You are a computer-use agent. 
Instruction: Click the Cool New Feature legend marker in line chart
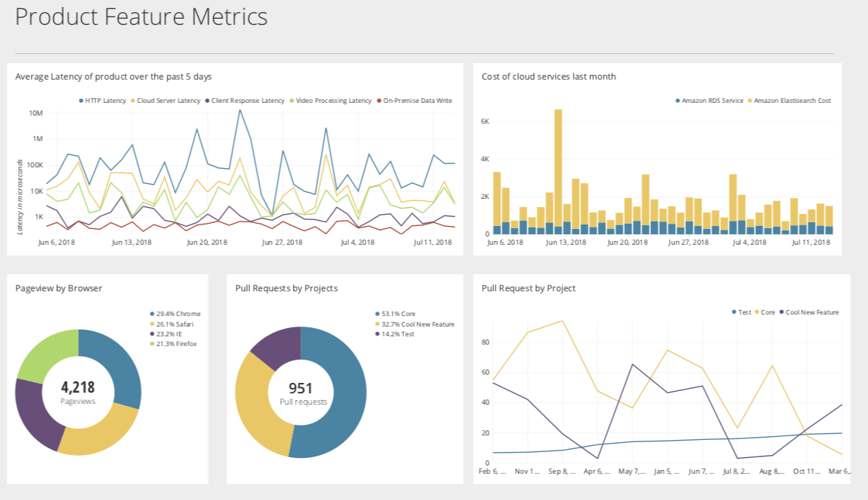point(782,312)
